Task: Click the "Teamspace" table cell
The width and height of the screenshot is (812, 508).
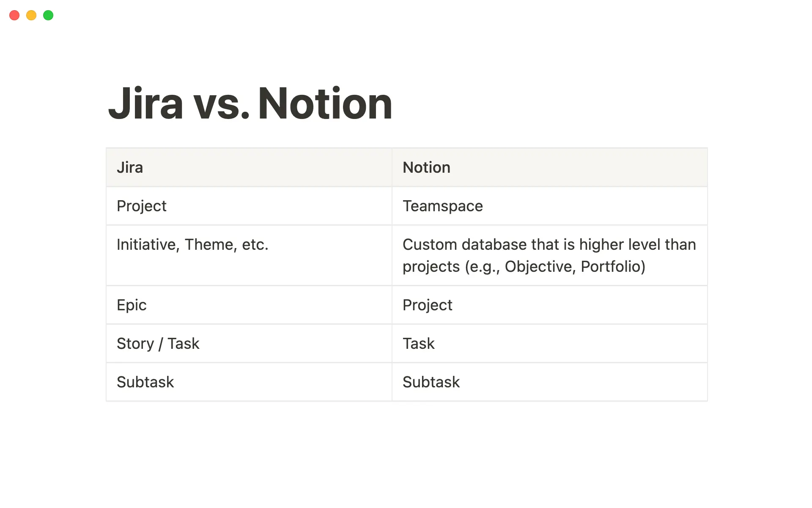Action: point(549,206)
